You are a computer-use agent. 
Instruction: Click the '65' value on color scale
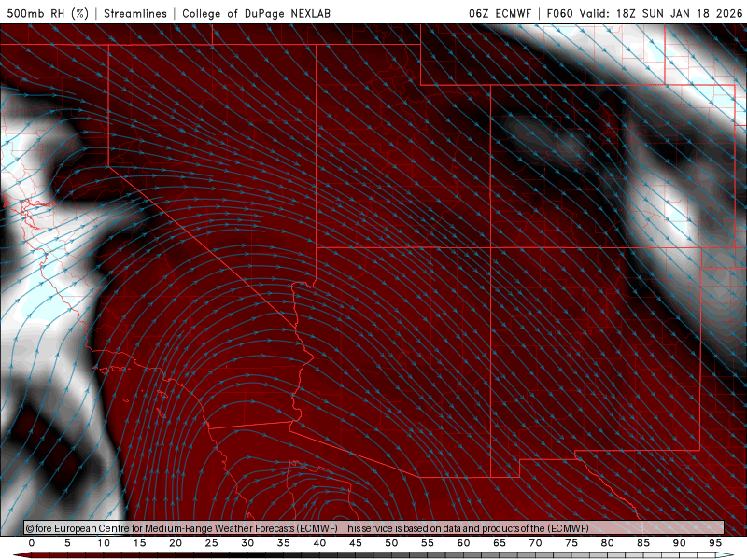500,543
